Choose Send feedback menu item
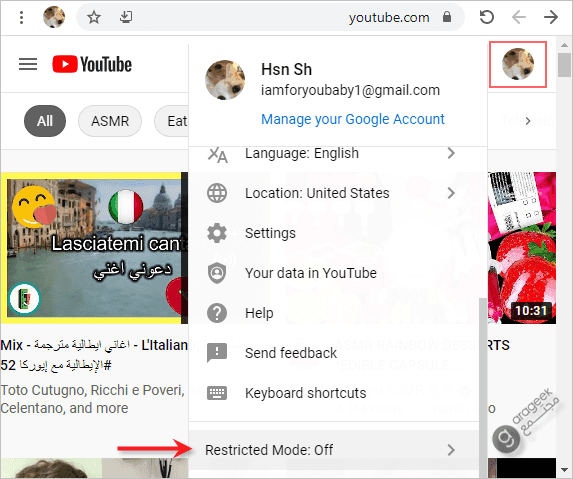 (334, 353)
